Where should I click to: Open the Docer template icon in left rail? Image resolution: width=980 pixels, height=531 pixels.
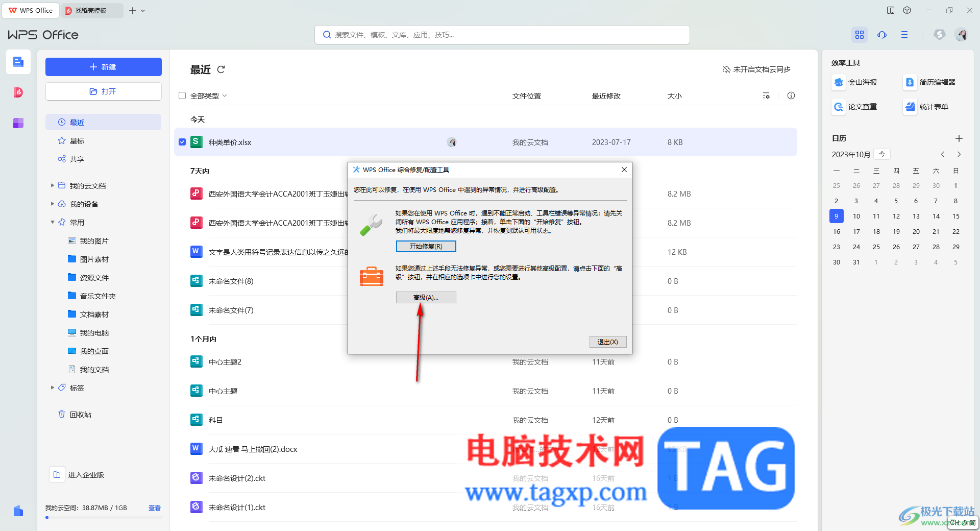(x=18, y=92)
